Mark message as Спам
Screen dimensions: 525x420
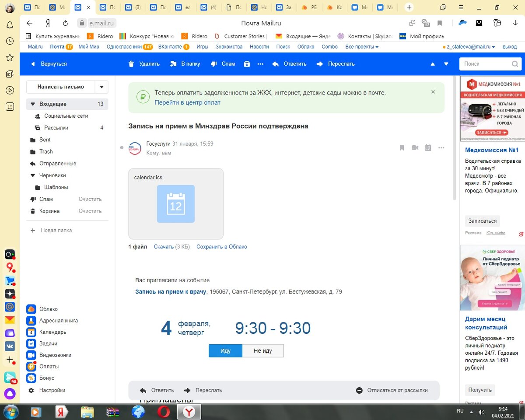coord(223,64)
